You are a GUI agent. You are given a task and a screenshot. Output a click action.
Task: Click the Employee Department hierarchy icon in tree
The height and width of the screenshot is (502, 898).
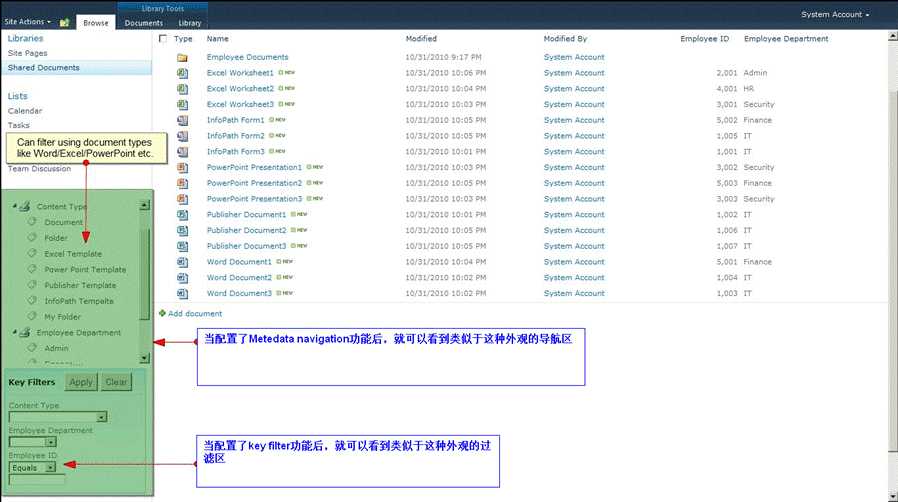(25, 332)
